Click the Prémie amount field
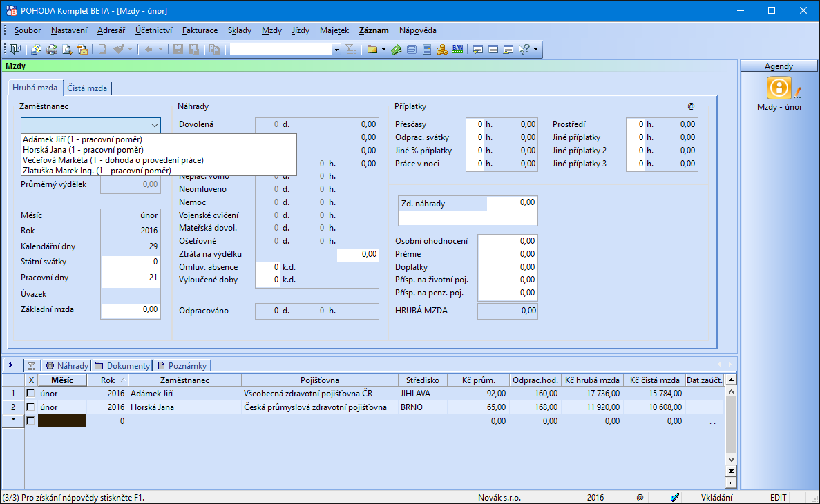The width and height of the screenshot is (820, 504). tap(507, 254)
